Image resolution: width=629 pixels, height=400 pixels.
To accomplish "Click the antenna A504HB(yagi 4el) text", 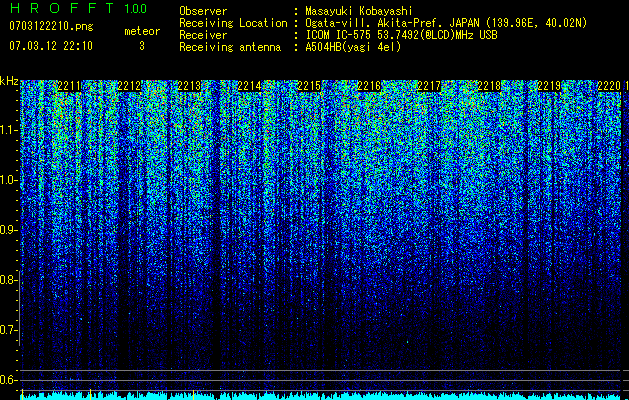I will (x=353, y=47).
